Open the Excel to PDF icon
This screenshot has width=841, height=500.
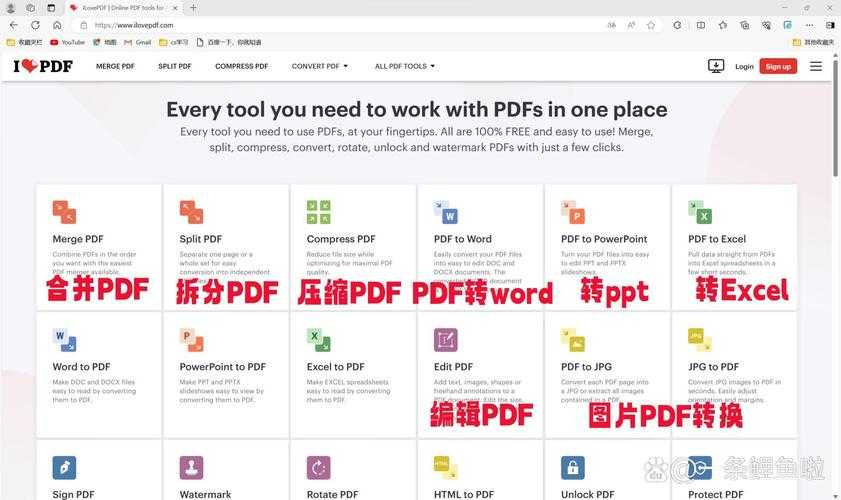pyautogui.click(x=318, y=340)
